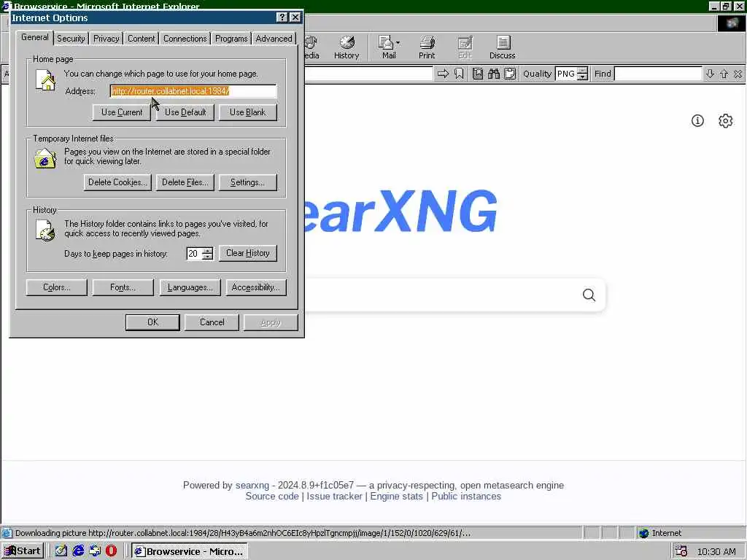Click the bookmark ribbon icon
The image size is (747, 560).
(459, 74)
